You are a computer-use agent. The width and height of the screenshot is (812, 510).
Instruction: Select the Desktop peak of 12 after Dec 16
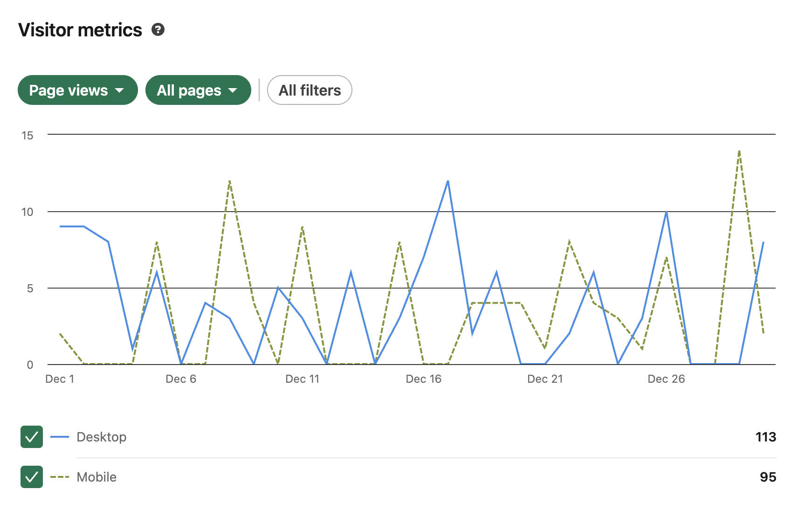(x=448, y=181)
